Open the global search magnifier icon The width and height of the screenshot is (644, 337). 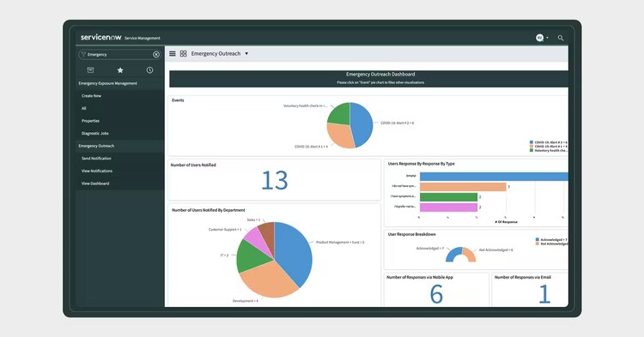[x=561, y=38]
